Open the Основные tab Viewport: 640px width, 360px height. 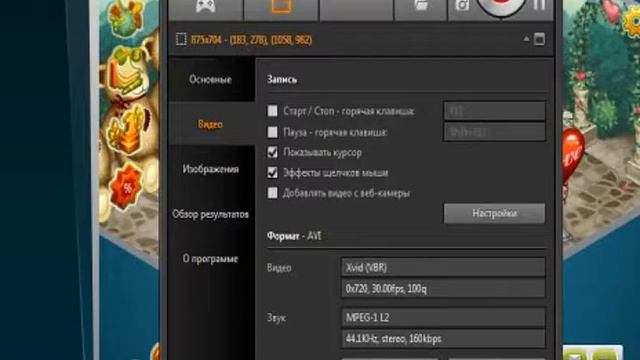pos(211,79)
